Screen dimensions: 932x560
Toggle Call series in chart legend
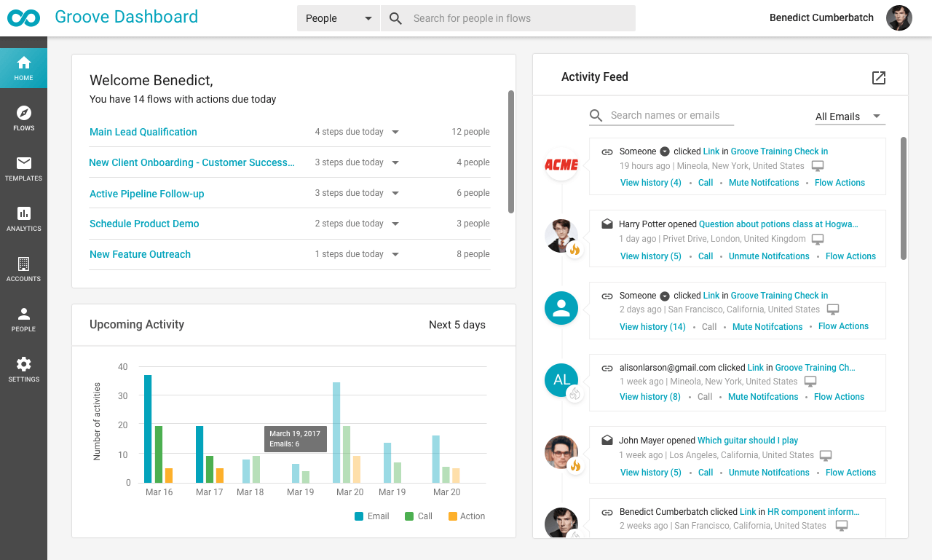(x=418, y=516)
